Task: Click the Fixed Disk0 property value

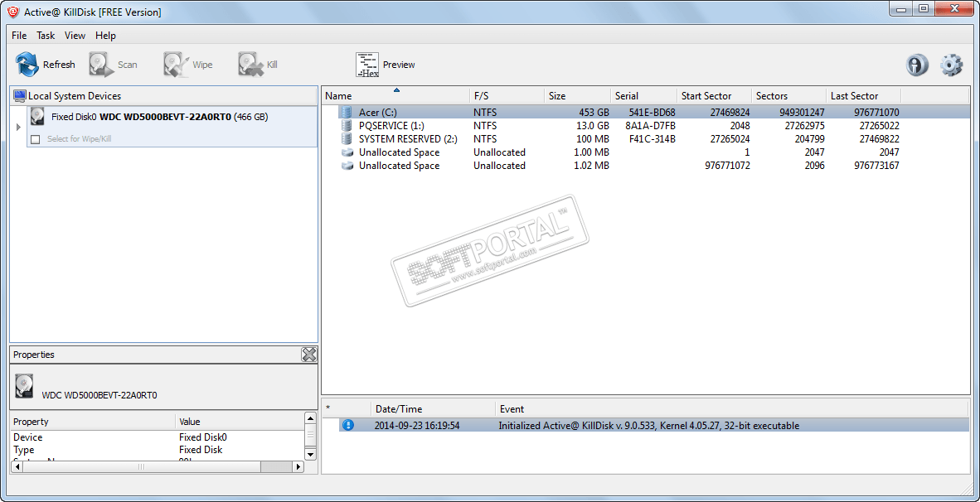Action: tap(202, 437)
